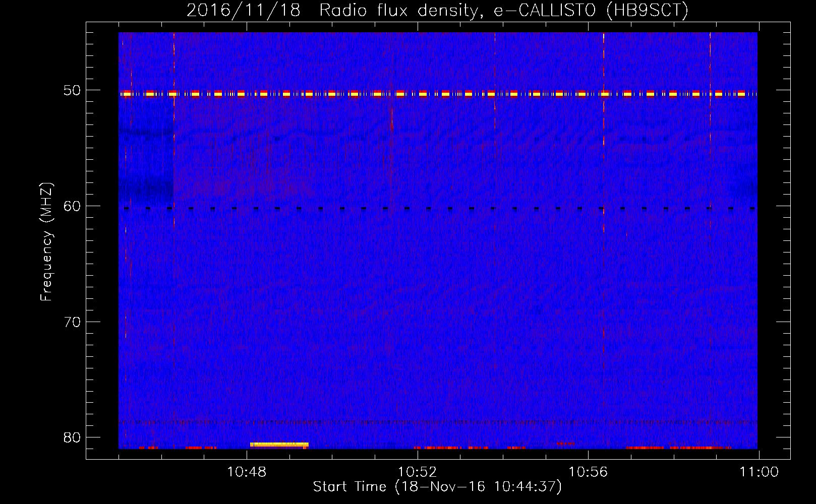Click the 10:48 time tick label

(247, 472)
